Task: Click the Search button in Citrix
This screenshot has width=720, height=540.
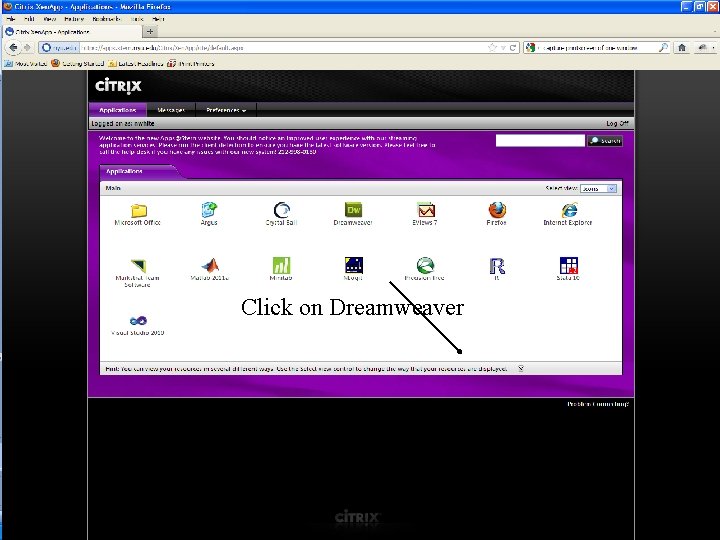Action: (x=605, y=141)
